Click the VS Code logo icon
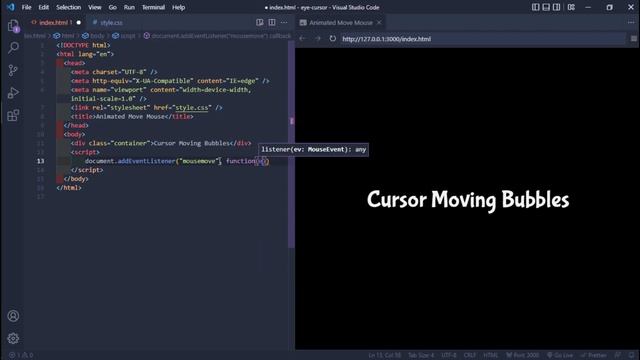The height and width of the screenshot is (360, 640). (x=11, y=7)
